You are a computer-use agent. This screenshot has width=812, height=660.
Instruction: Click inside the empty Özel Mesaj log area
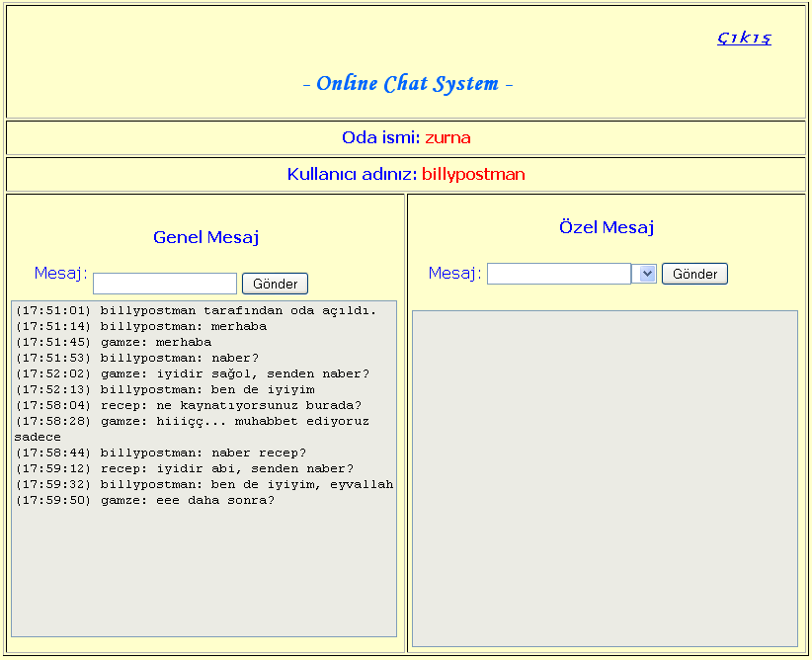pyautogui.click(x=604, y=478)
